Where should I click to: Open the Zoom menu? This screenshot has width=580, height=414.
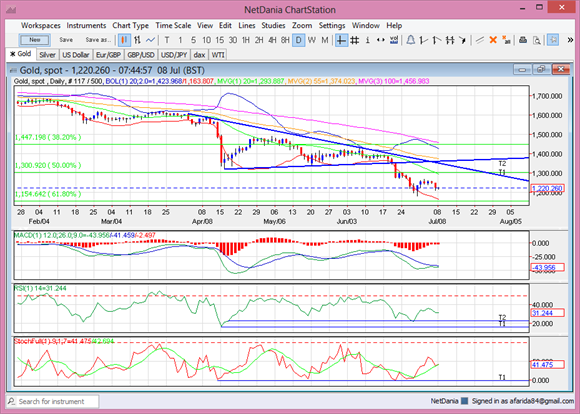click(x=302, y=26)
